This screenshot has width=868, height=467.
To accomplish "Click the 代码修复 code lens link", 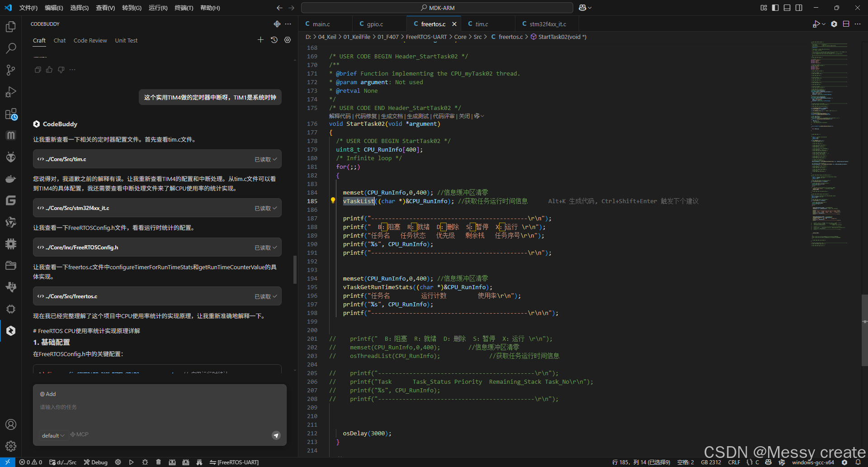I will point(366,116).
